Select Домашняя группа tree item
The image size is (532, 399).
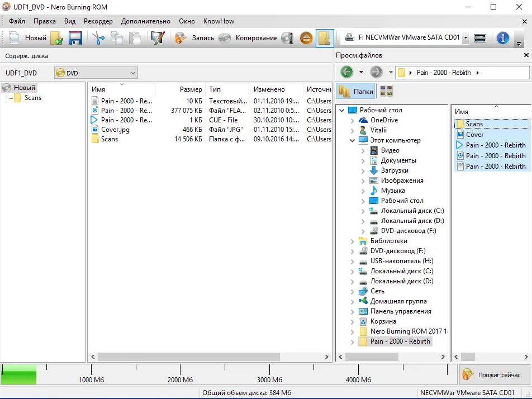(398, 301)
